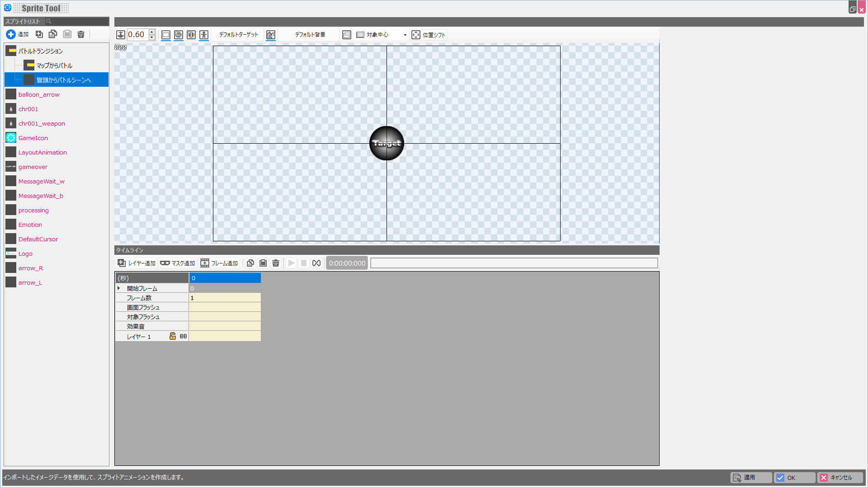Click レイヤー追加 add layer button

[137, 263]
